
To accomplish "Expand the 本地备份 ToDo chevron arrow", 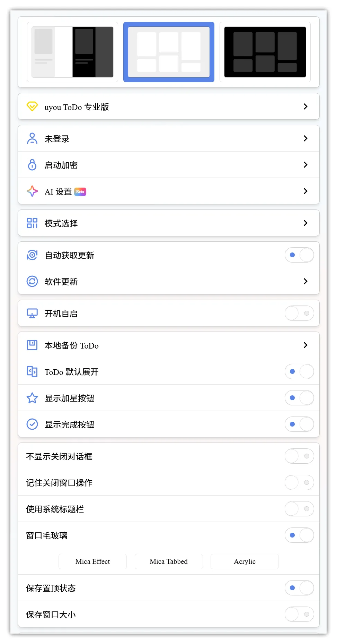I will point(305,345).
